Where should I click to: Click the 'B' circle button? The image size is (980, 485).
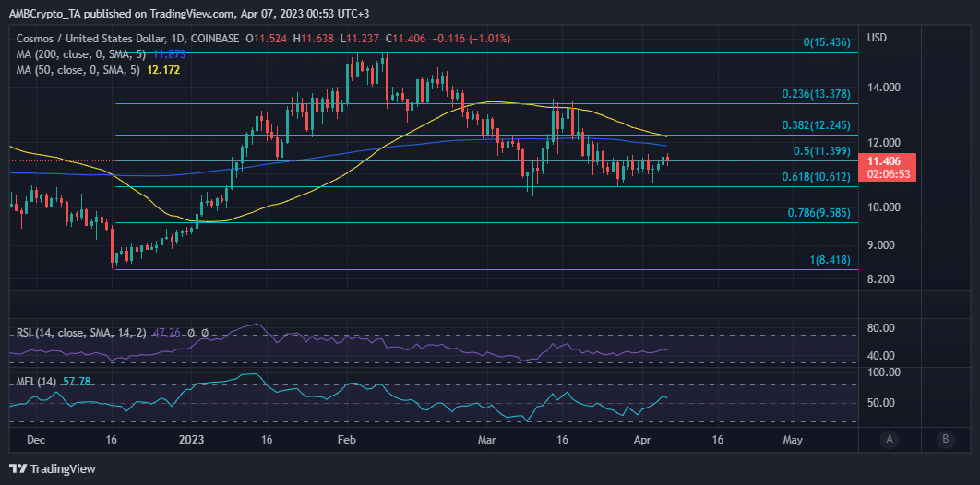(944, 439)
